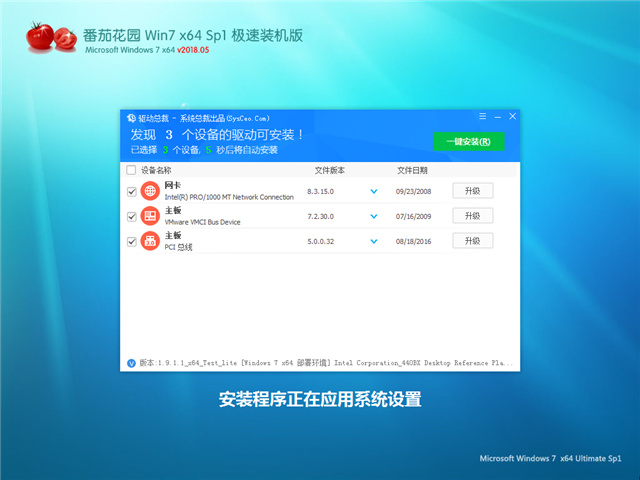Select the Intel(R) PRO/1000 MT Network Connection text

point(229,197)
